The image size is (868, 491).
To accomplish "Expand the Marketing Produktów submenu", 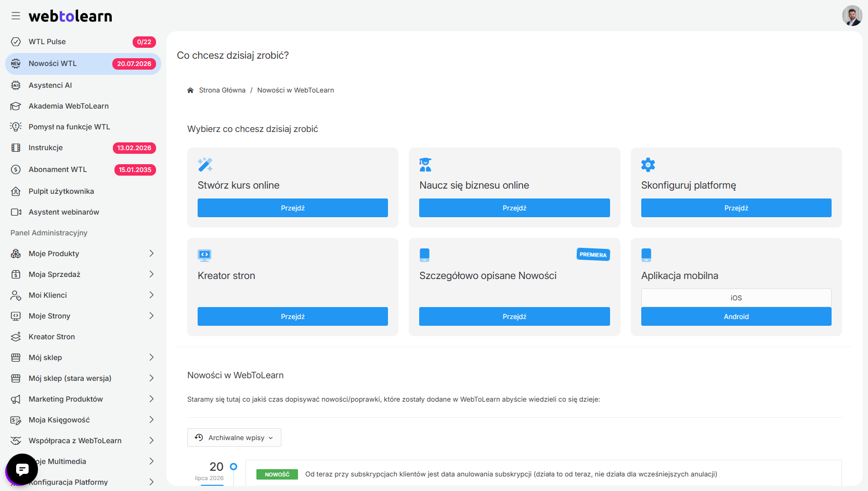I will 151,399.
